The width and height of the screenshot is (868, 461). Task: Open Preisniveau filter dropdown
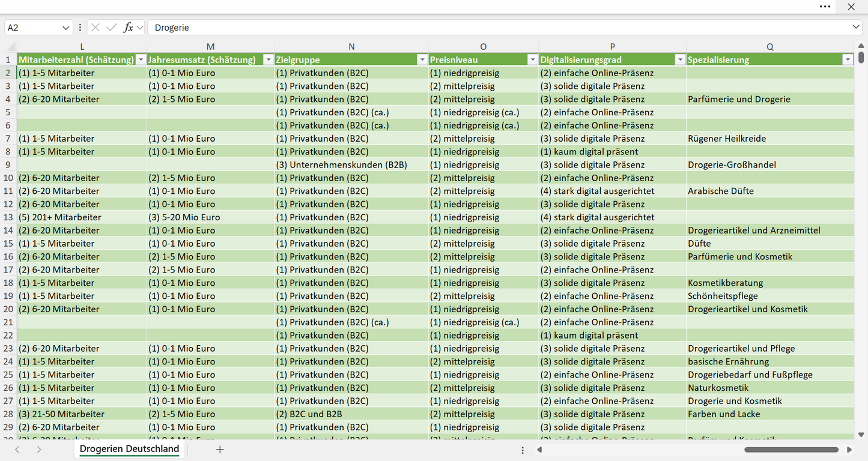point(532,60)
